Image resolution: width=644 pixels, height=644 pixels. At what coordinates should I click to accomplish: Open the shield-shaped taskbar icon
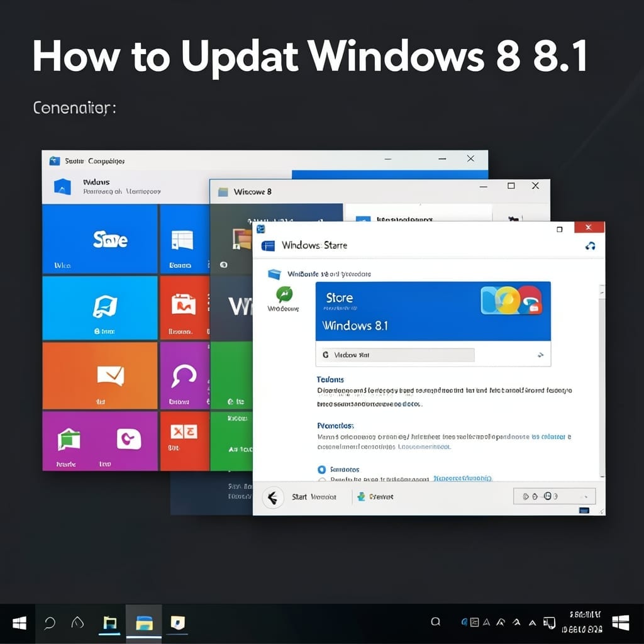(x=178, y=623)
